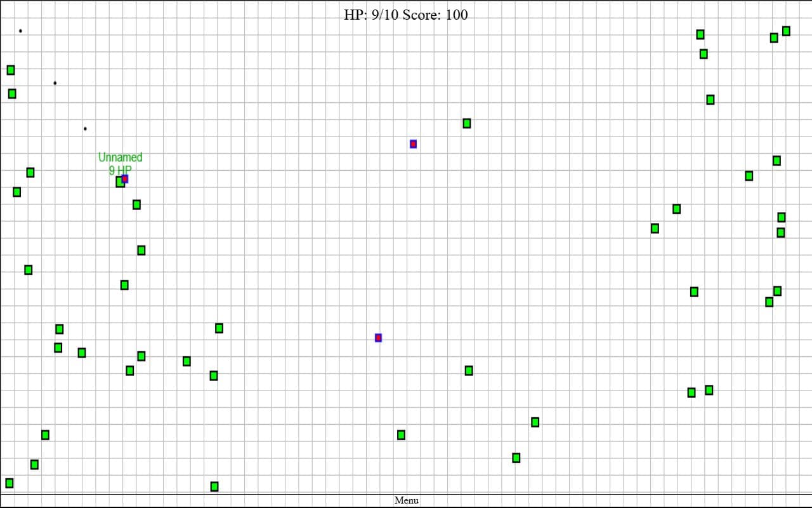Click the '9 HP' label under Unnamed
The width and height of the screenshot is (812, 508).
pyautogui.click(x=121, y=170)
